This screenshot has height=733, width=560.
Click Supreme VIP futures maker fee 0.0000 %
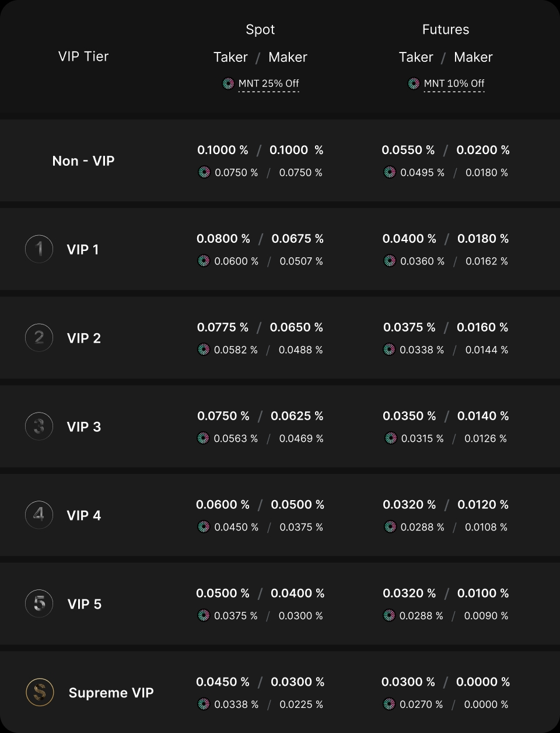click(483, 682)
